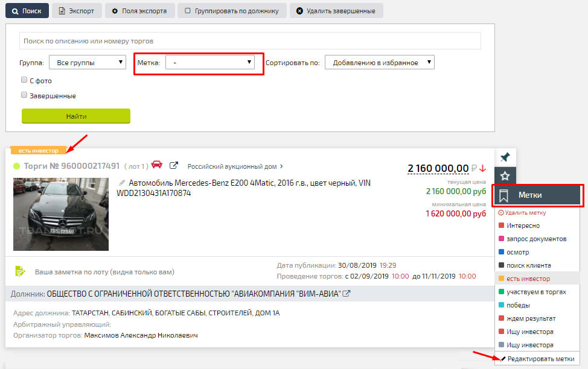Click the blue осмотр label color swatch

pos(501,252)
